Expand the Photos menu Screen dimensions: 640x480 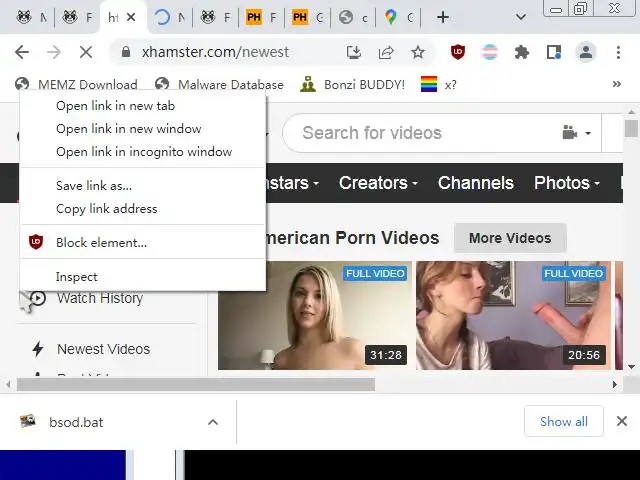pos(567,183)
